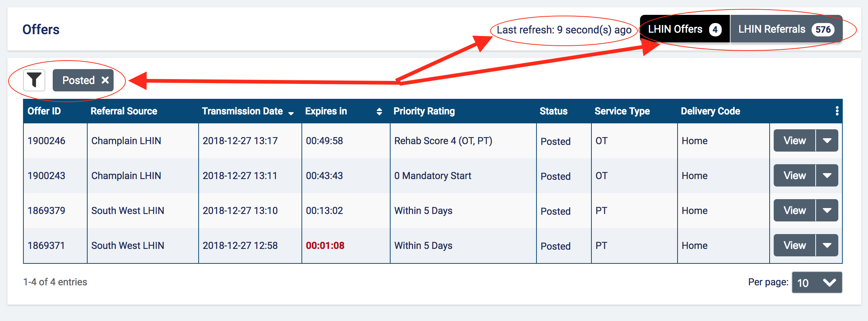Toggle the Expires in sort arrows
This screenshot has height=321, width=868.
coord(379,111)
